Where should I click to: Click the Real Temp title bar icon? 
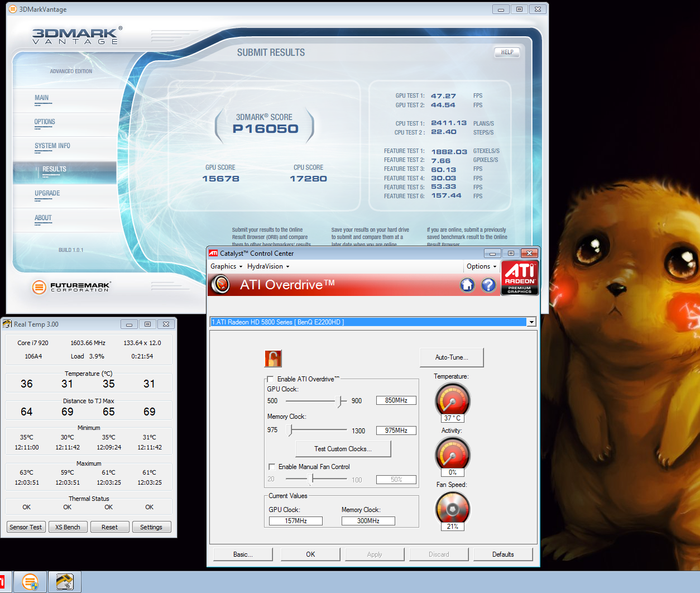pos(7,324)
